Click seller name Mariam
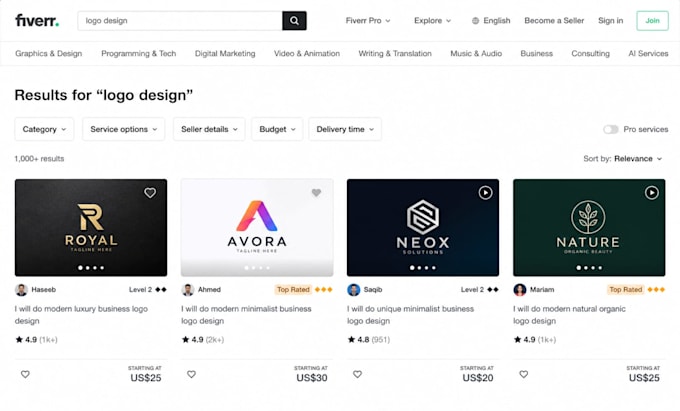 (x=542, y=290)
